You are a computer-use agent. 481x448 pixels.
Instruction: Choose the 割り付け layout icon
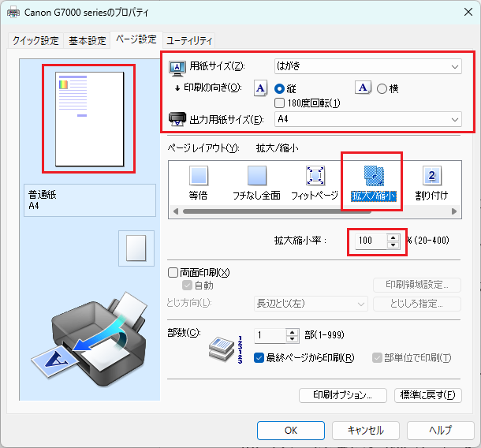(x=431, y=177)
